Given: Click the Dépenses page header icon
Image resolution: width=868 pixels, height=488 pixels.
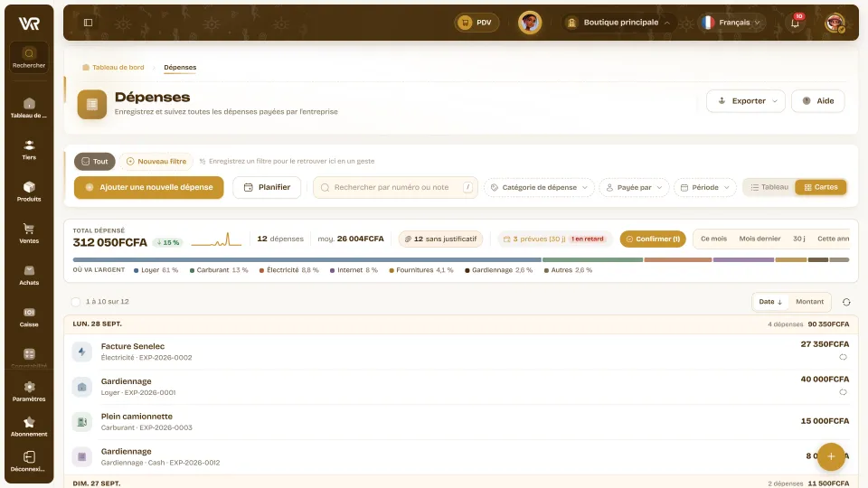Looking at the screenshot, I should point(92,104).
